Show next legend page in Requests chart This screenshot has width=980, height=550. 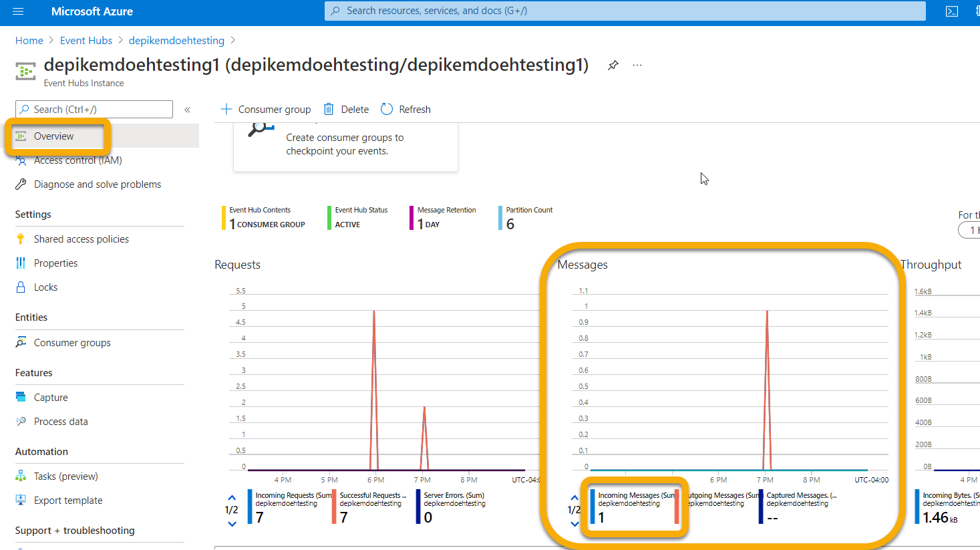pos(232,524)
